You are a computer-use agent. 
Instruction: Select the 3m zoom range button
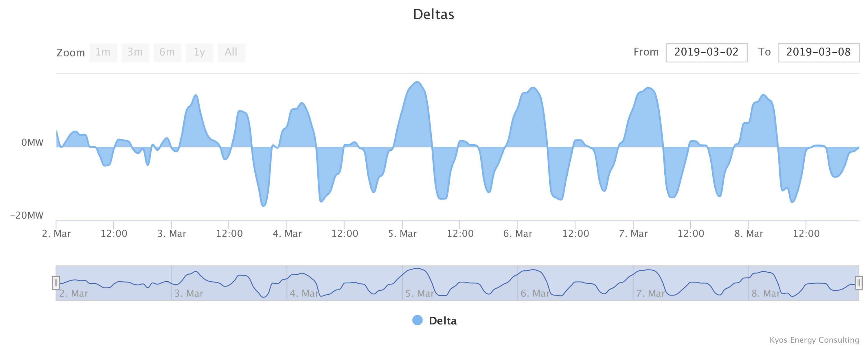[135, 53]
